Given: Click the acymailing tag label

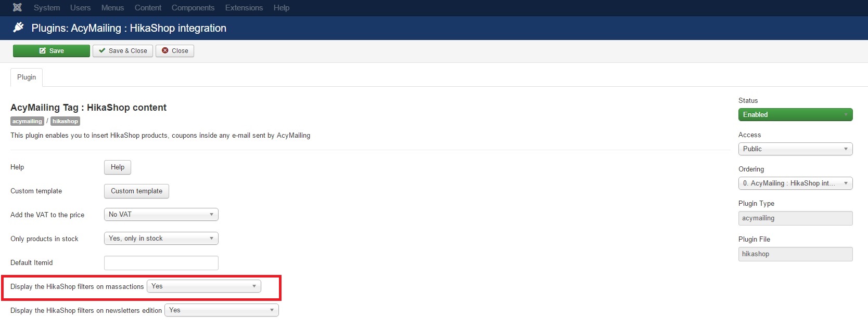Looking at the screenshot, I should pos(27,122).
